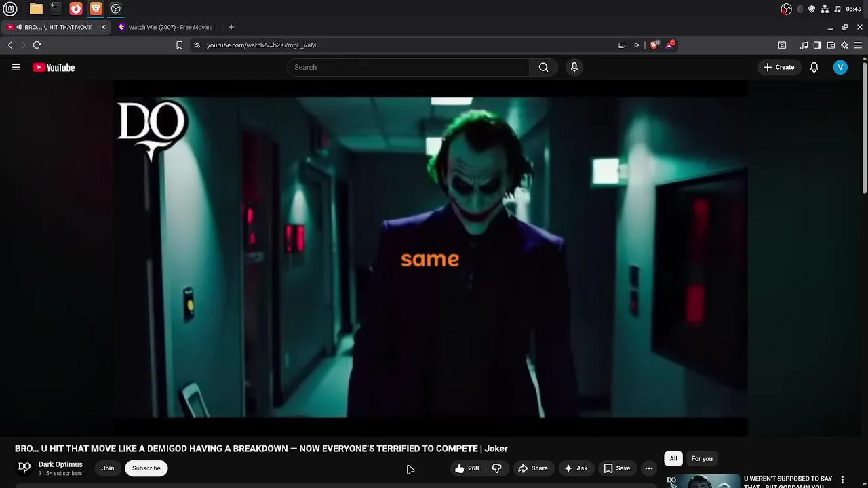
Task: Click the cast to screen icon
Action: (622, 45)
